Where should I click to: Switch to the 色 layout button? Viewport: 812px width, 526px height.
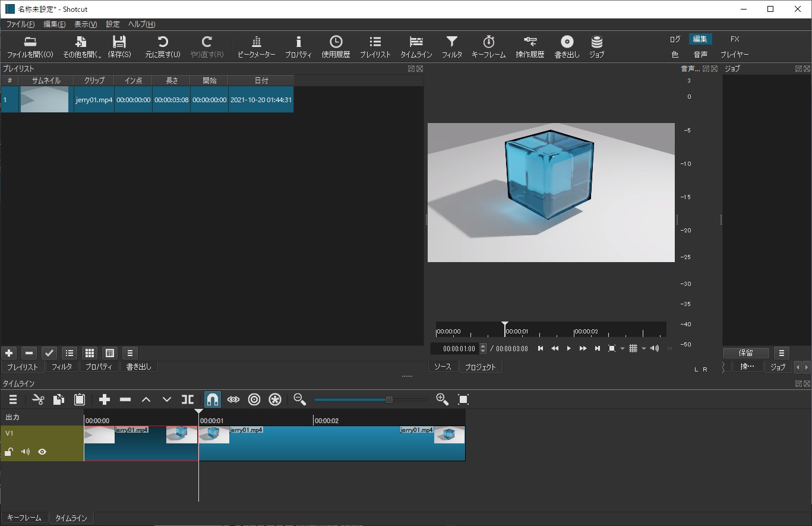pos(675,55)
